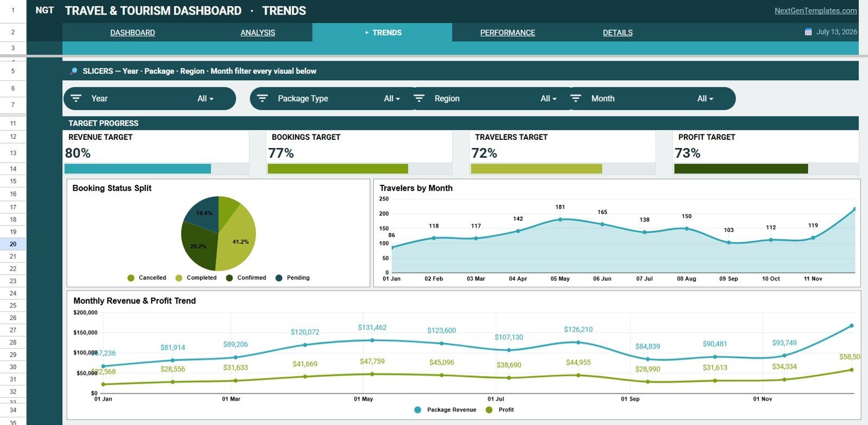Click the calendar icon beside July 13, 2026

[808, 32]
